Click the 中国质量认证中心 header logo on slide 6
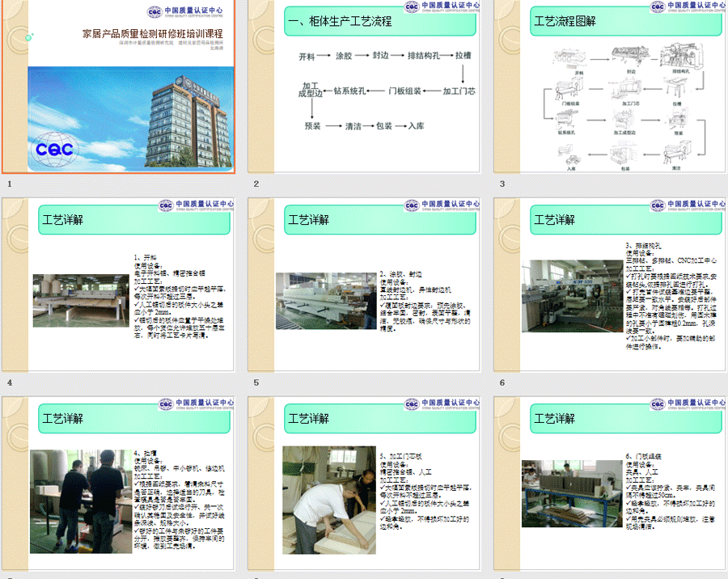Viewport: 728px width, 579px height. click(x=688, y=207)
